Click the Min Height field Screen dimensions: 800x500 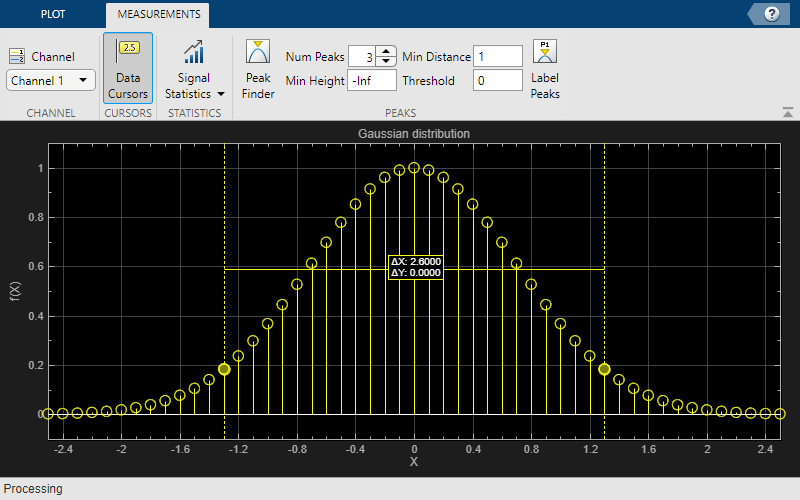coord(371,81)
